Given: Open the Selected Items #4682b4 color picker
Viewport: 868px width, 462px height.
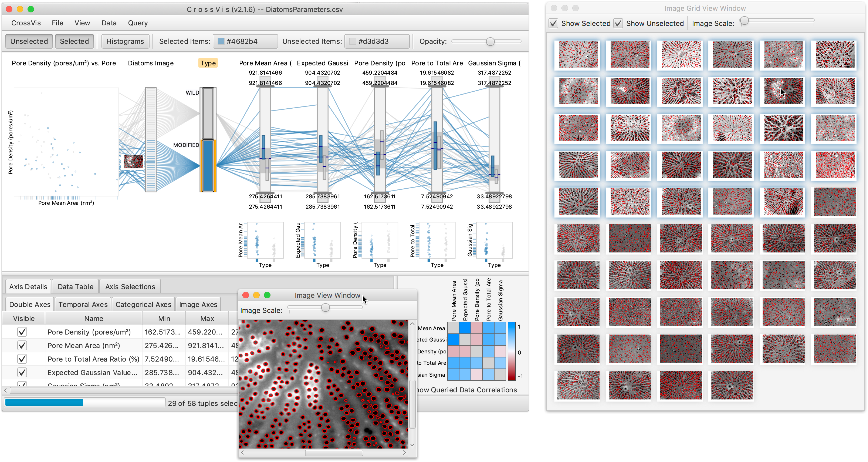Looking at the screenshot, I should (x=245, y=41).
